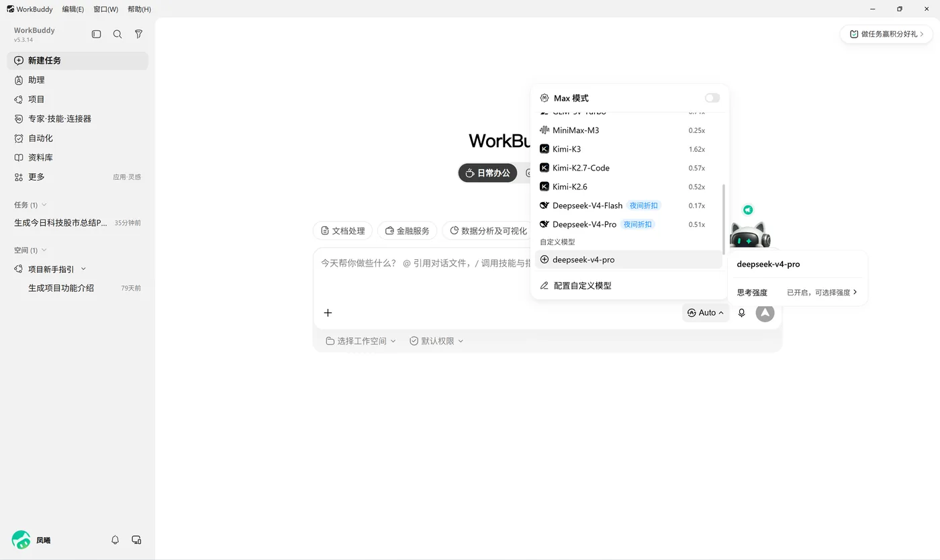
Task: Expand 思考强度 options
Action: click(797, 292)
